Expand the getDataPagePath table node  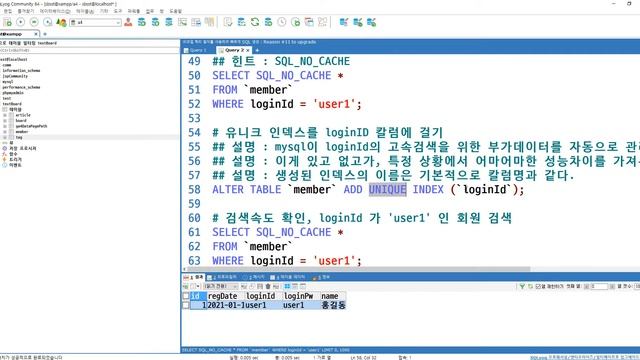point(5,126)
